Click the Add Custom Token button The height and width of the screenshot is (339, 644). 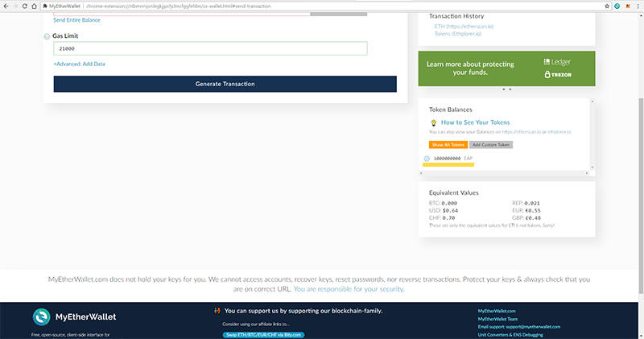point(491,145)
